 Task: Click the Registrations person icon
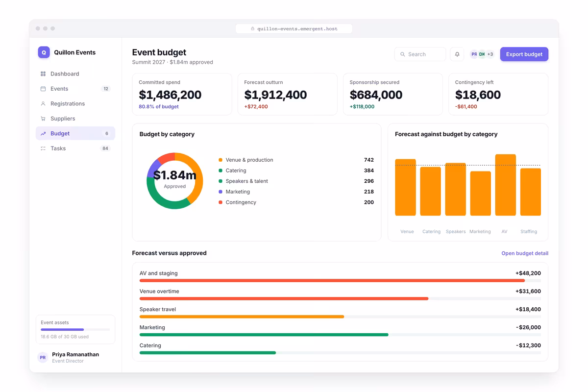pyautogui.click(x=43, y=104)
